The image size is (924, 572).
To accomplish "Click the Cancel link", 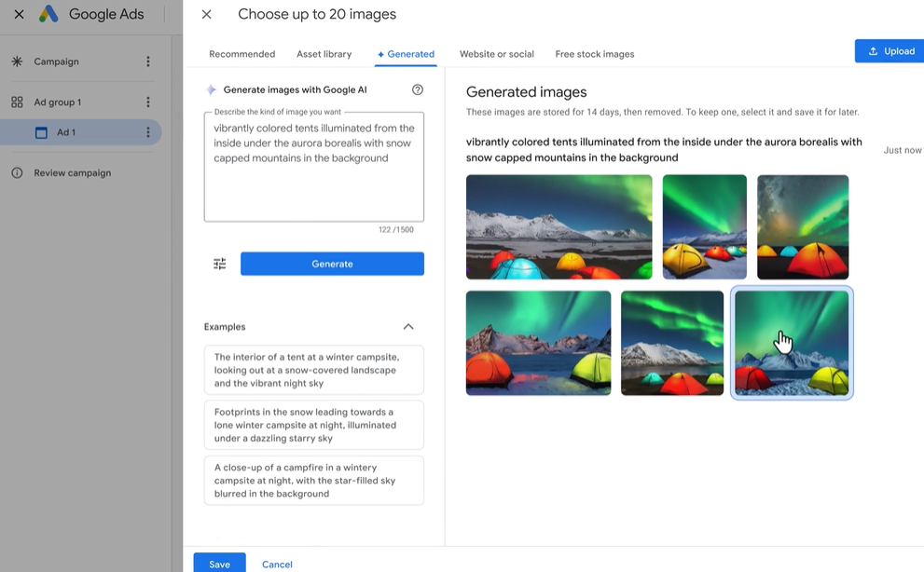I will [277, 564].
